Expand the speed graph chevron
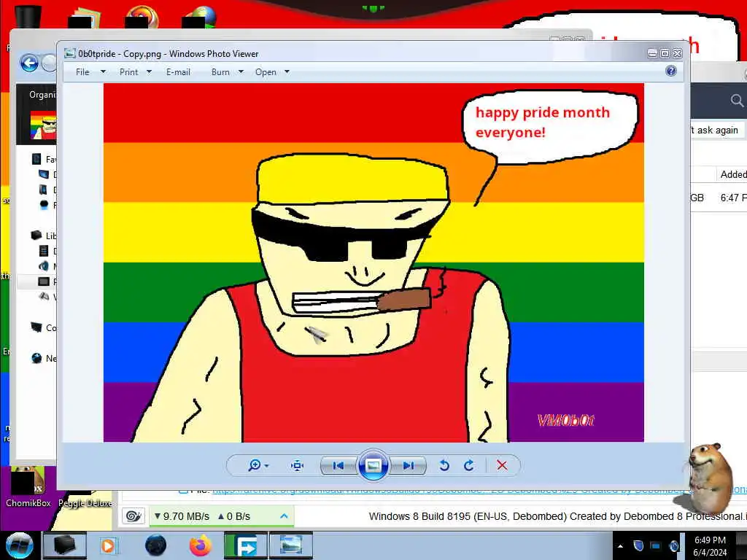The image size is (747, 560). click(284, 516)
